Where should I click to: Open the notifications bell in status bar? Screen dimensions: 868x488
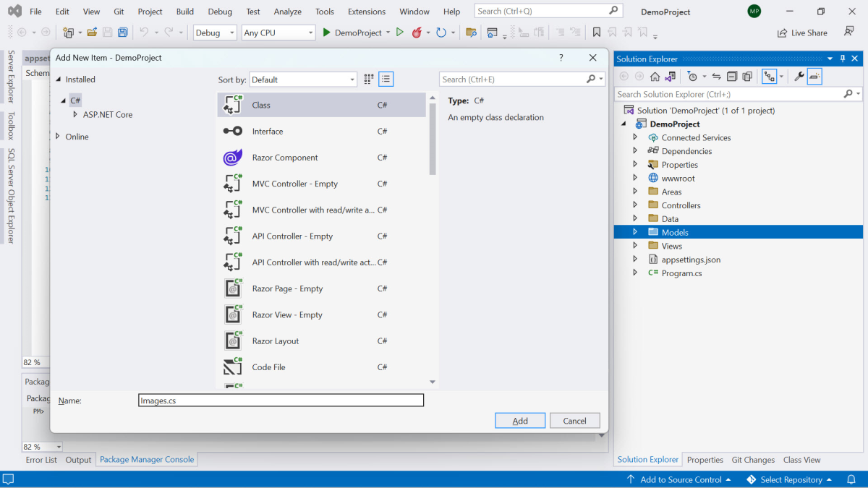coord(851,479)
